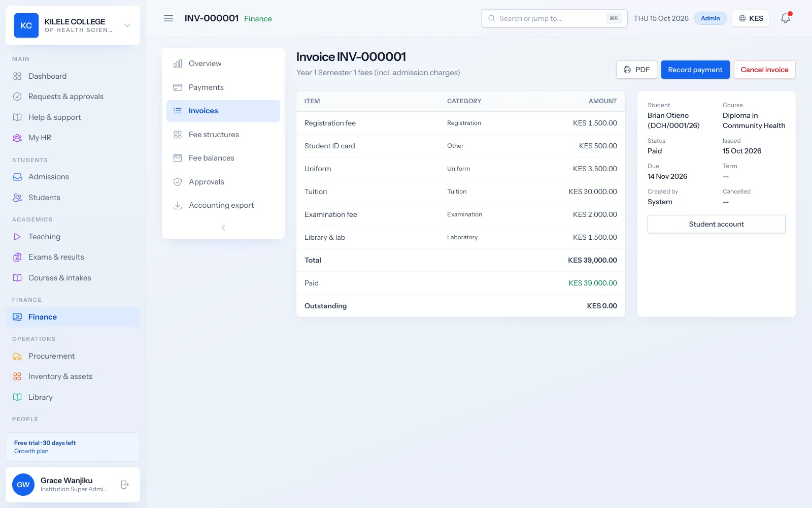Open Courses & intakes
812x508 pixels.
73,278
